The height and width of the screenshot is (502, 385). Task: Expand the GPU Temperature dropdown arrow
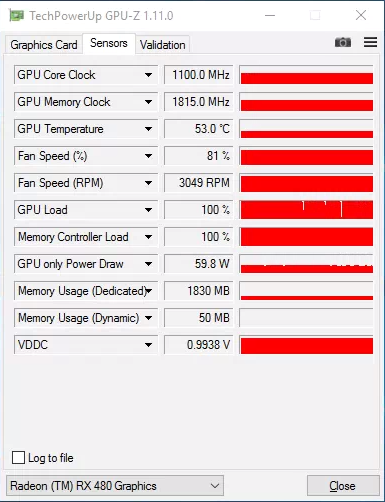pyautogui.click(x=148, y=129)
